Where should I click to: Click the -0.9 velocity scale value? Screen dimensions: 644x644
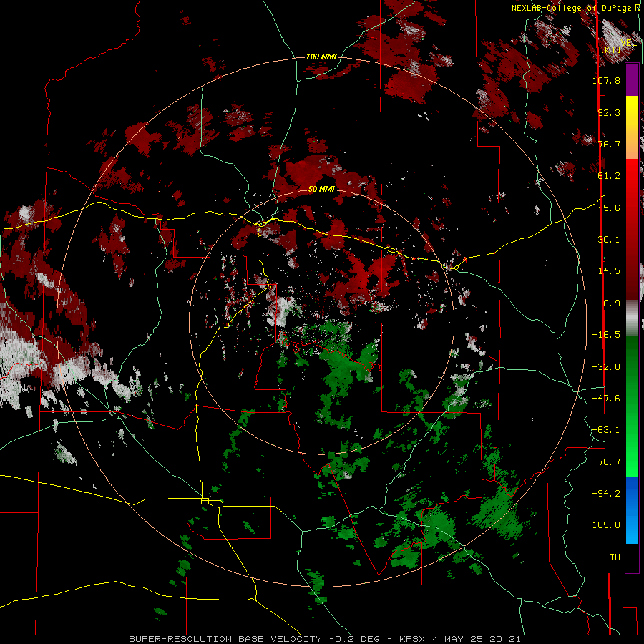(x=609, y=303)
